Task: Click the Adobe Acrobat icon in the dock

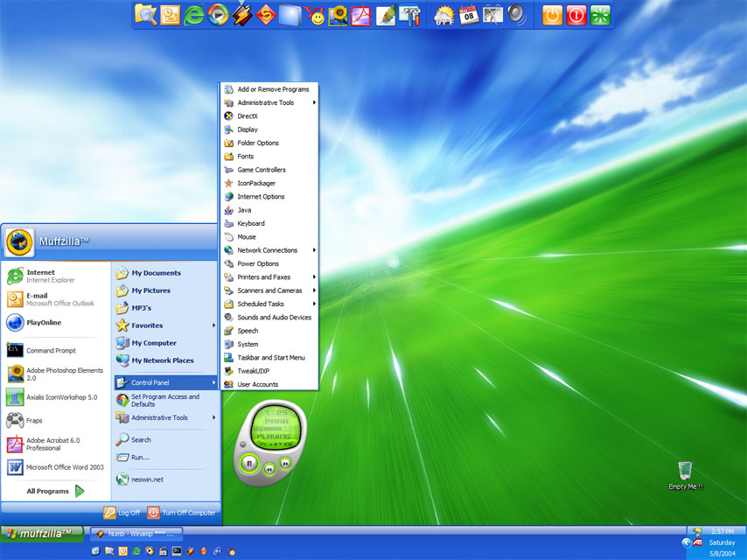Action: tap(361, 15)
